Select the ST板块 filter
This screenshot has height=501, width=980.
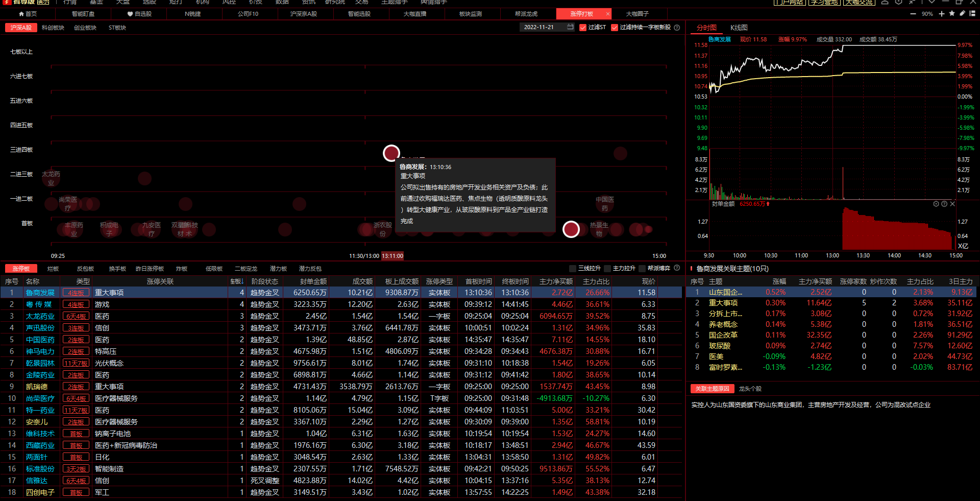117,28
